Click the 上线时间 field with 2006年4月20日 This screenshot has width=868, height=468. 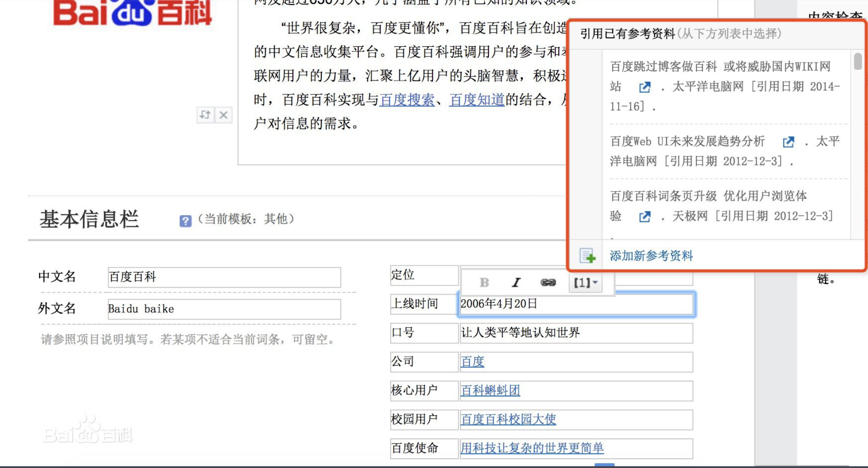click(x=576, y=304)
